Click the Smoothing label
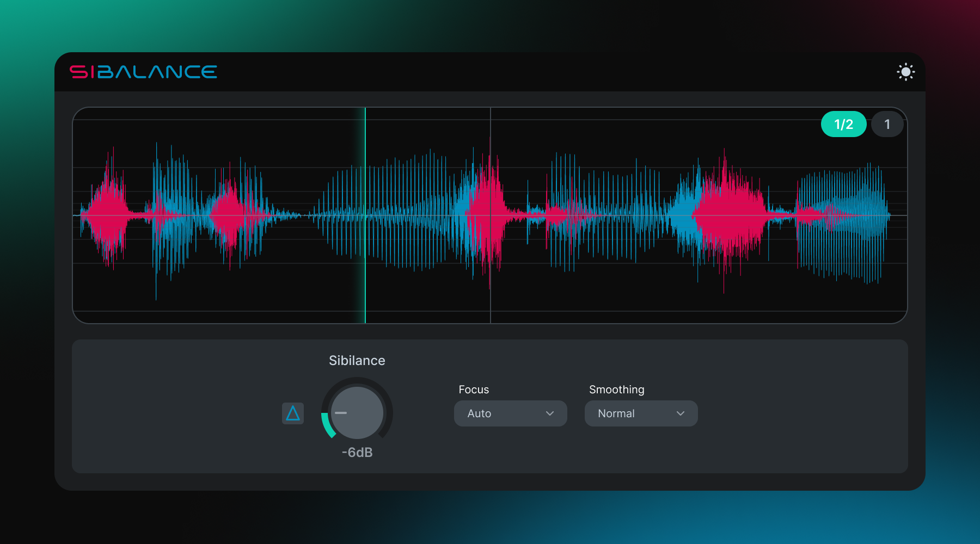The height and width of the screenshot is (544, 980). (617, 390)
